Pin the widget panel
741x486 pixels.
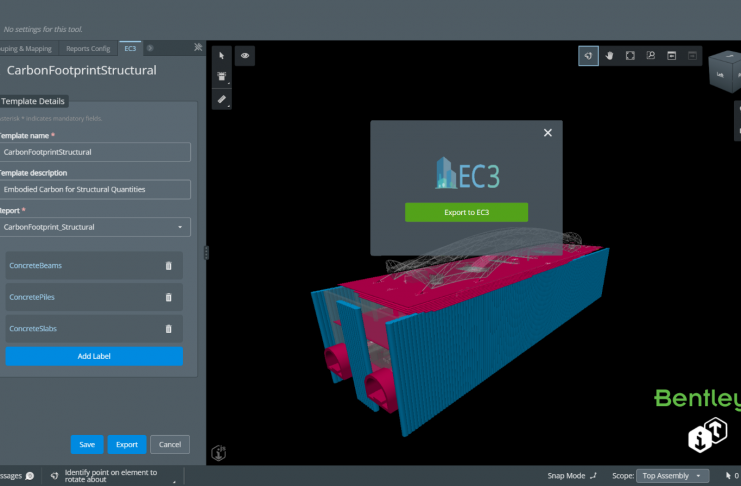tap(198, 47)
